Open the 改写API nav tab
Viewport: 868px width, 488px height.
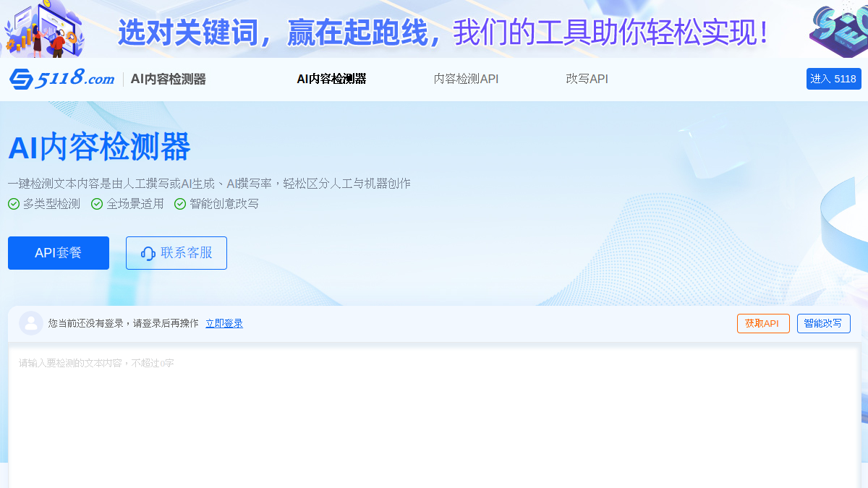click(587, 79)
